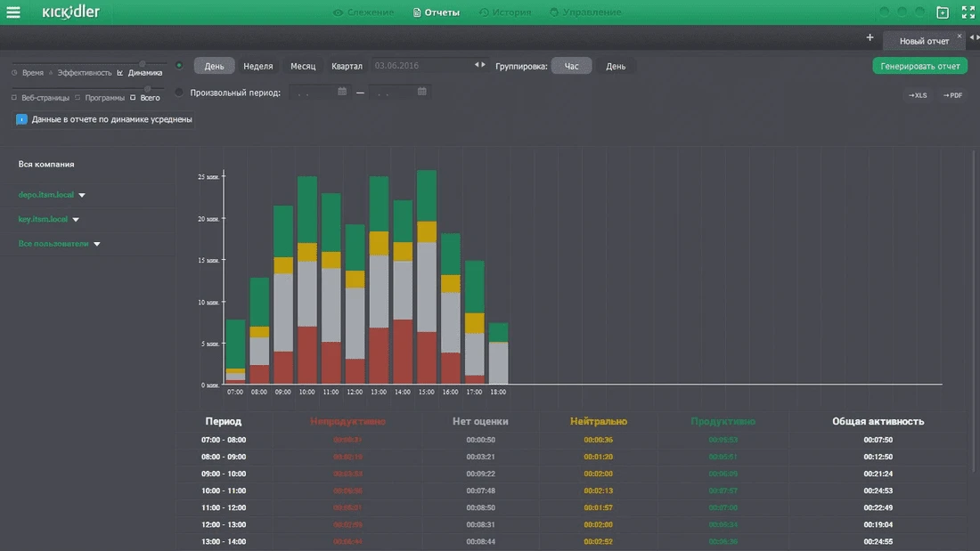Select the preset period radio button beside День
Image resolution: width=980 pixels, height=551 pixels.
coord(179,66)
